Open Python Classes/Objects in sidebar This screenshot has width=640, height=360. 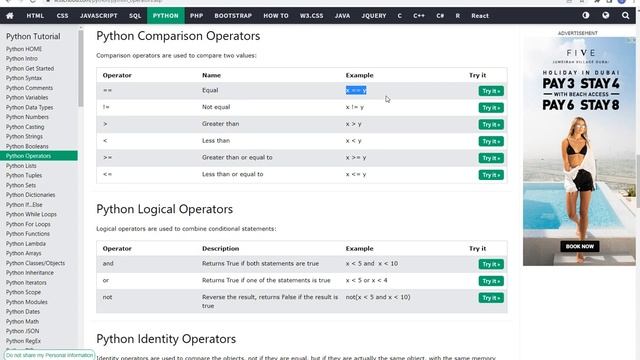[x=35, y=263]
